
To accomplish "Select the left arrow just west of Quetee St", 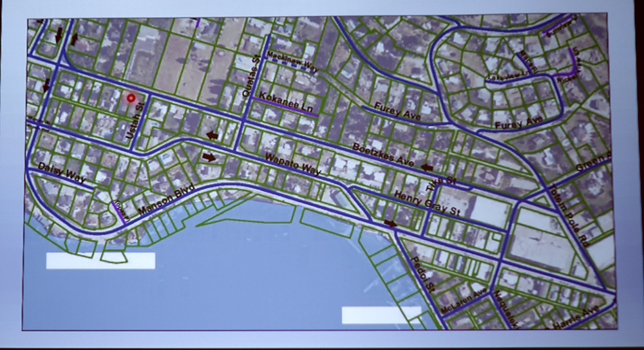I will 212,135.
